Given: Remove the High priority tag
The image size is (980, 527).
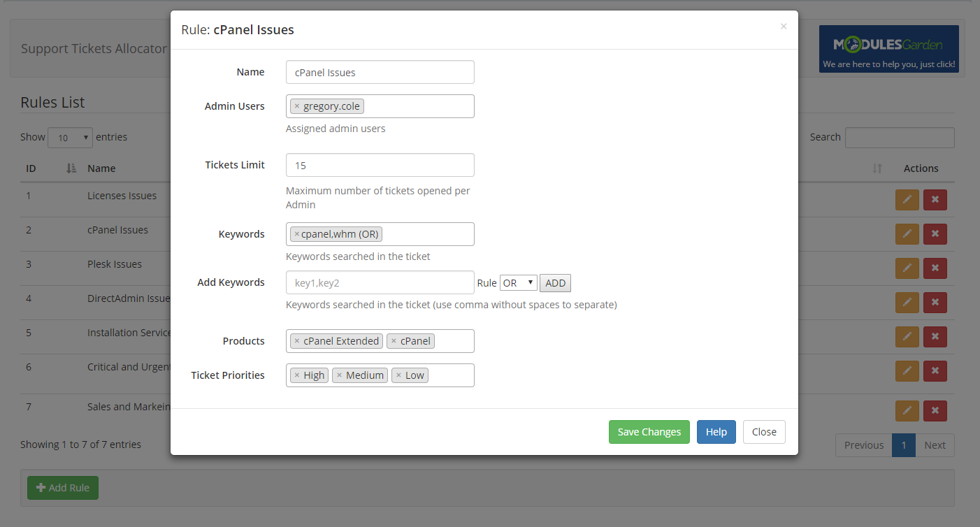Looking at the screenshot, I should coord(296,375).
